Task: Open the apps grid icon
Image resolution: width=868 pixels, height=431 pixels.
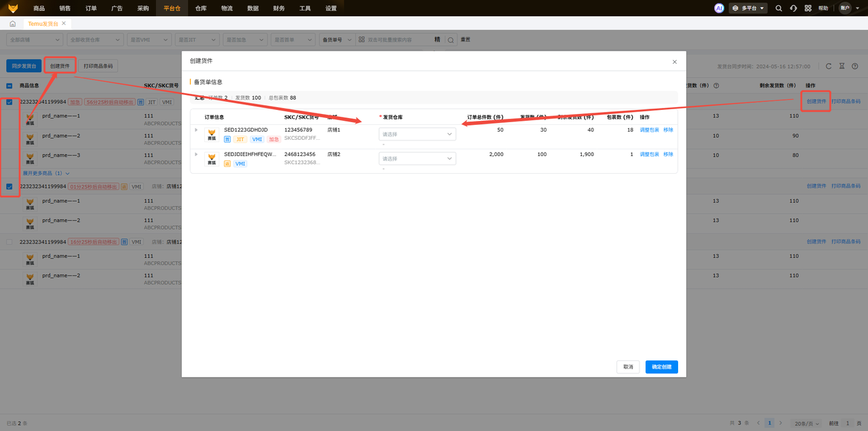Action: pyautogui.click(x=808, y=8)
